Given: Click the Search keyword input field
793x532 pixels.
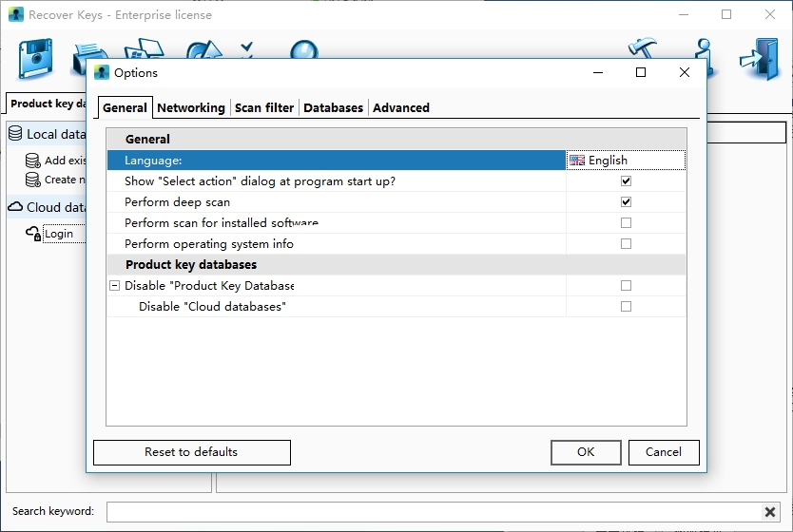Looking at the screenshot, I should 434,512.
